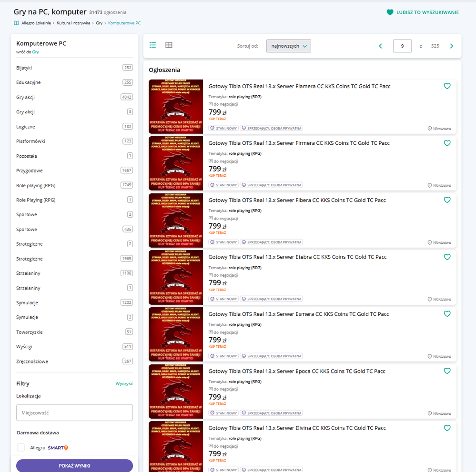Screen dimensions: 476x472
Task: Favorite the Divina server listing heart
Action: (x=447, y=428)
